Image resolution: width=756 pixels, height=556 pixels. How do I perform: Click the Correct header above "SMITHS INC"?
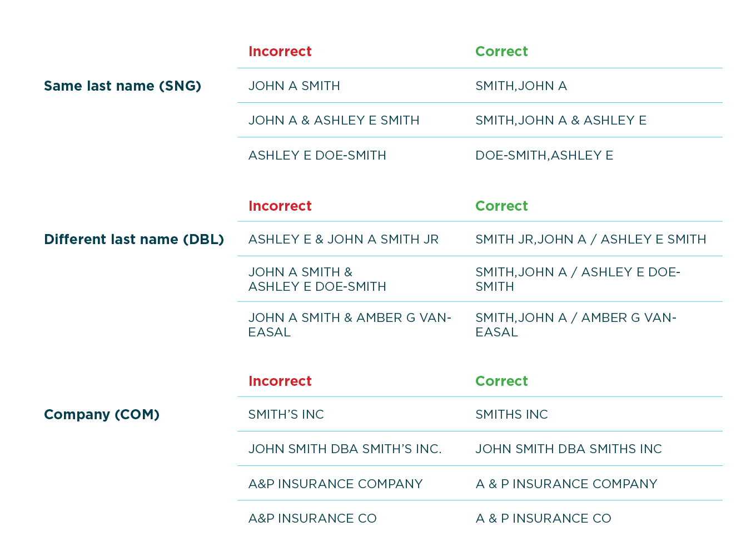tap(501, 381)
